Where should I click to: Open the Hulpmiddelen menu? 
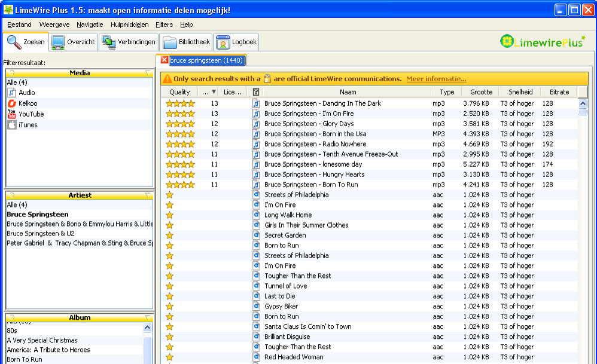(x=129, y=25)
